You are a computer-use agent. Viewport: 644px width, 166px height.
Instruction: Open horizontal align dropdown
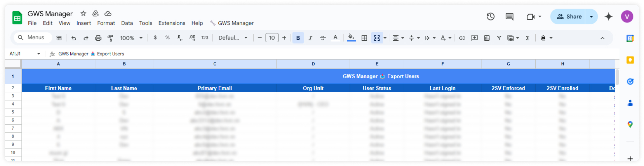(x=398, y=38)
